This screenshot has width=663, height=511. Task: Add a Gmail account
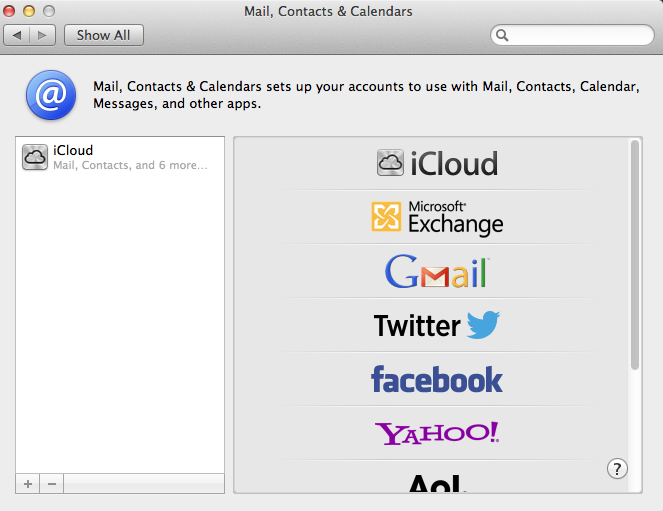pyautogui.click(x=437, y=271)
